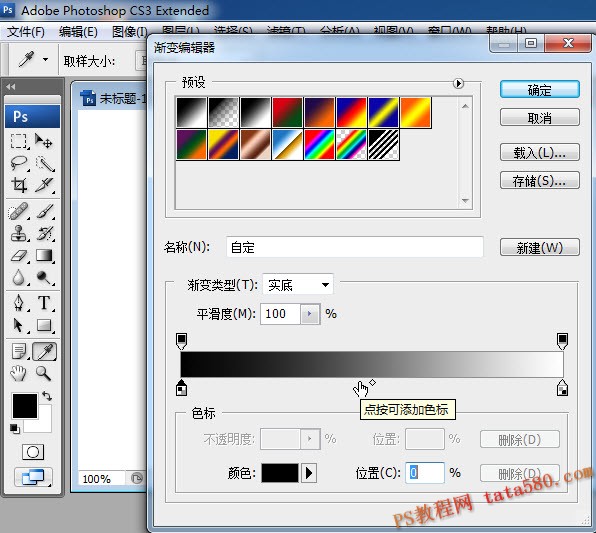The width and height of the screenshot is (596, 533).
Task: Select the Brush tool
Action: 44,211
